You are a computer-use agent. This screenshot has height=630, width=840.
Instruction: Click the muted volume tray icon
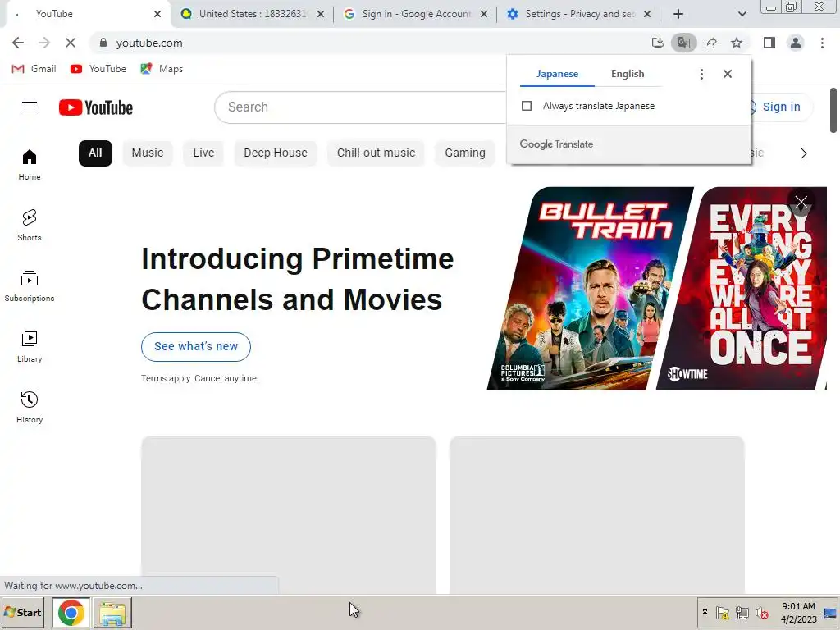(x=761, y=612)
